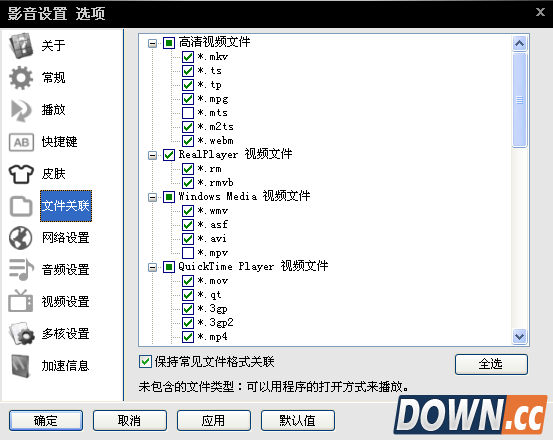Uncheck the *.mkv association

coord(188,57)
